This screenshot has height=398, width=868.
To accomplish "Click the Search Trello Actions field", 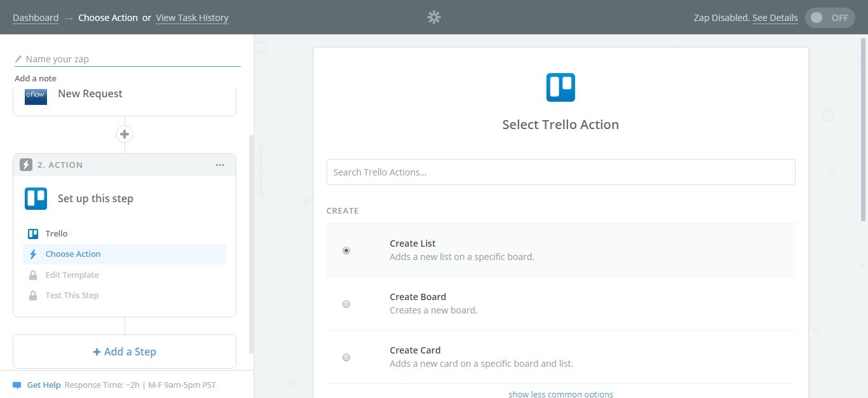I will click(x=560, y=172).
